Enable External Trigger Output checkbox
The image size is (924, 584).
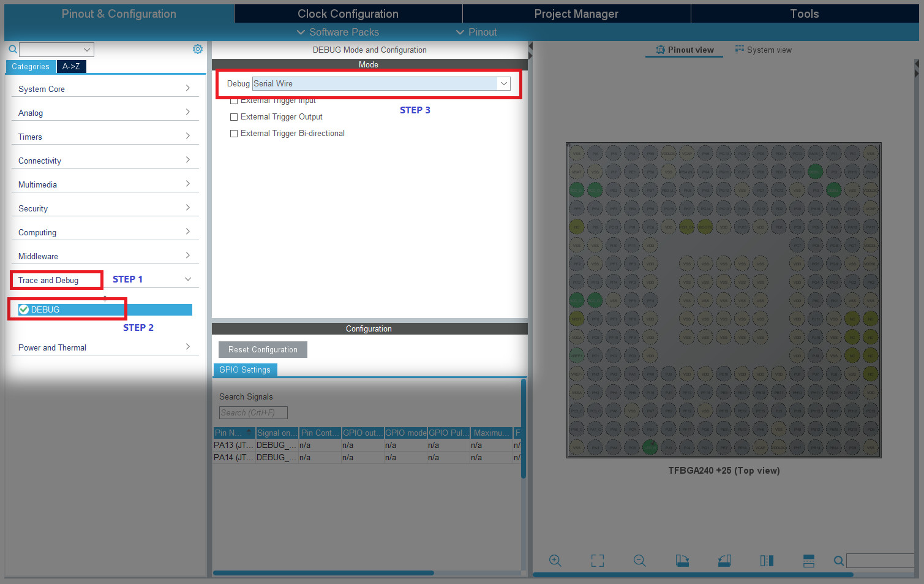coord(234,117)
